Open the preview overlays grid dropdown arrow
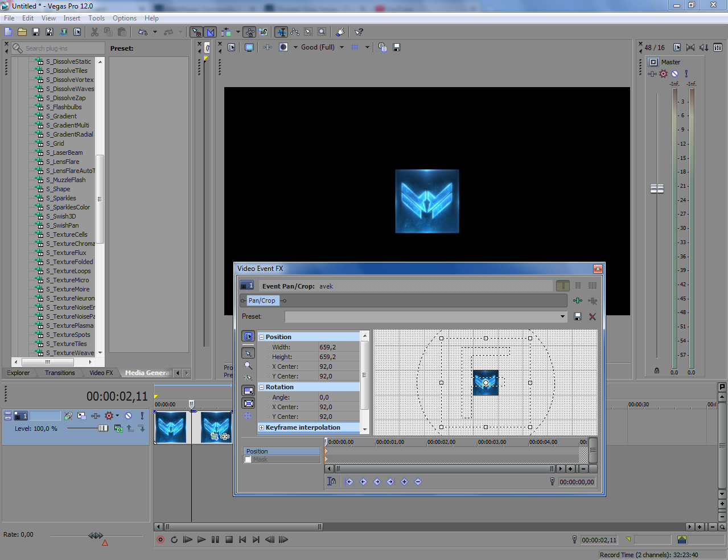Viewport: 728px width, 560px height. pyautogui.click(x=367, y=47)
